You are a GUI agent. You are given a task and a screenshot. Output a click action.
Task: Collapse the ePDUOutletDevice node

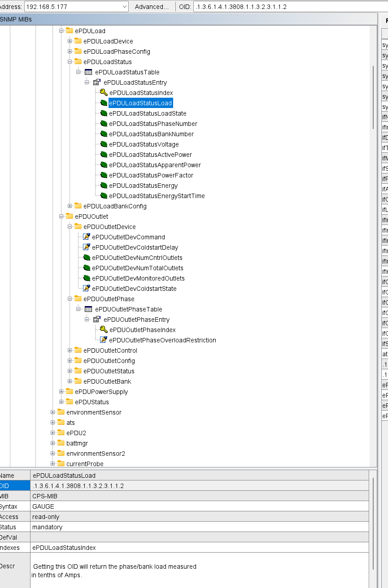coord(70,227)
